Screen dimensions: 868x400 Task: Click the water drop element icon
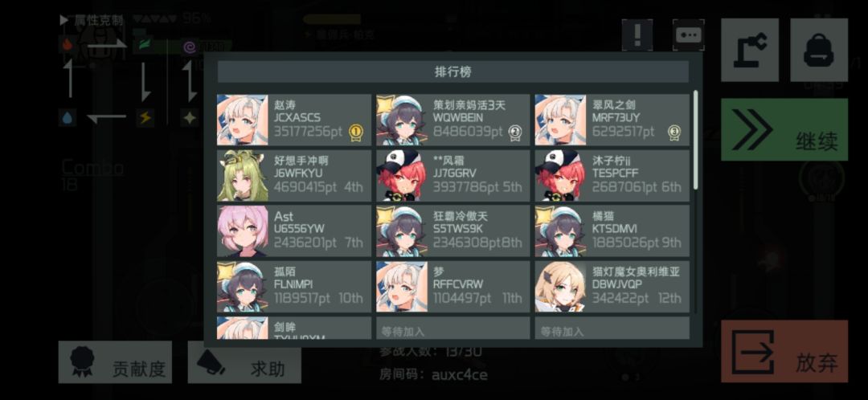[68, 118]
